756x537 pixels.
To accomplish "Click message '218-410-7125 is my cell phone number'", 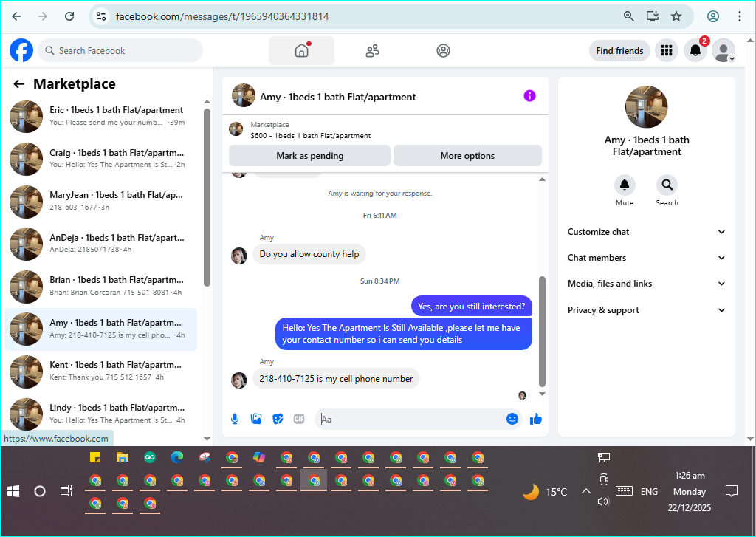I will [x=336, y=379].
